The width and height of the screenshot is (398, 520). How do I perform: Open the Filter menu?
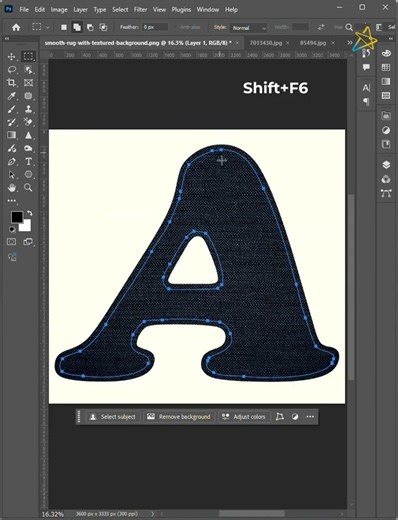tap(140, 10)
